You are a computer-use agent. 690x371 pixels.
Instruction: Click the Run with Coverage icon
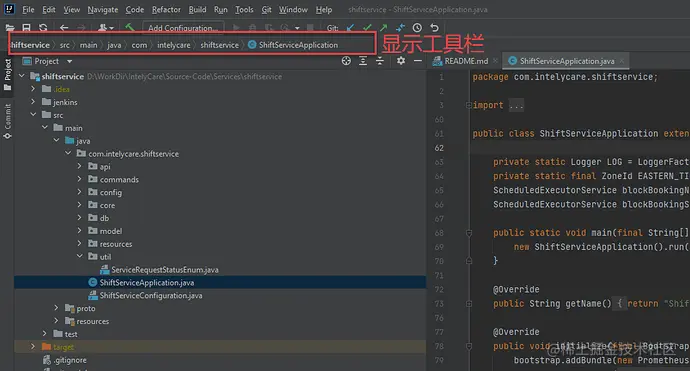pyautogui.click(x=268, y=28)
